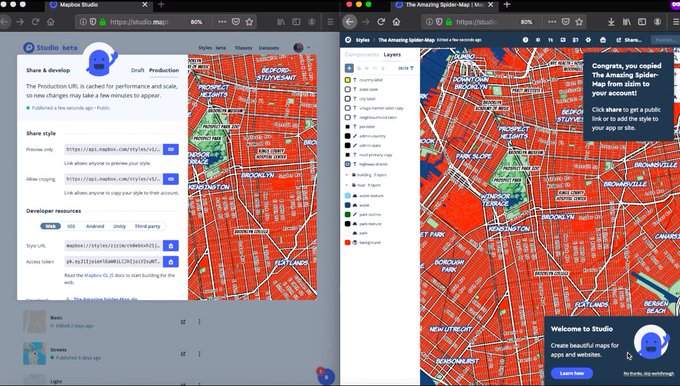Copy the Preview only share URL
The image size is (680, 386).
[171, 149]
